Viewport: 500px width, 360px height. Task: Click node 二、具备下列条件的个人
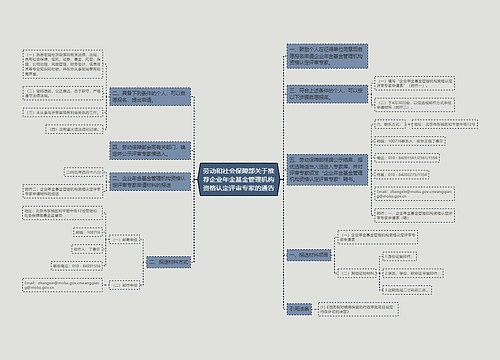(x=150, y=97)
